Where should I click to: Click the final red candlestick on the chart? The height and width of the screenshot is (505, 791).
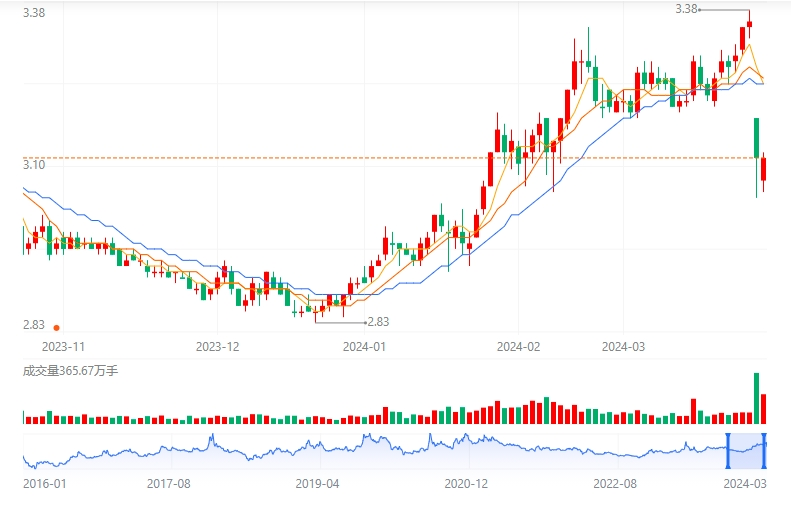[x=764, y=168]
